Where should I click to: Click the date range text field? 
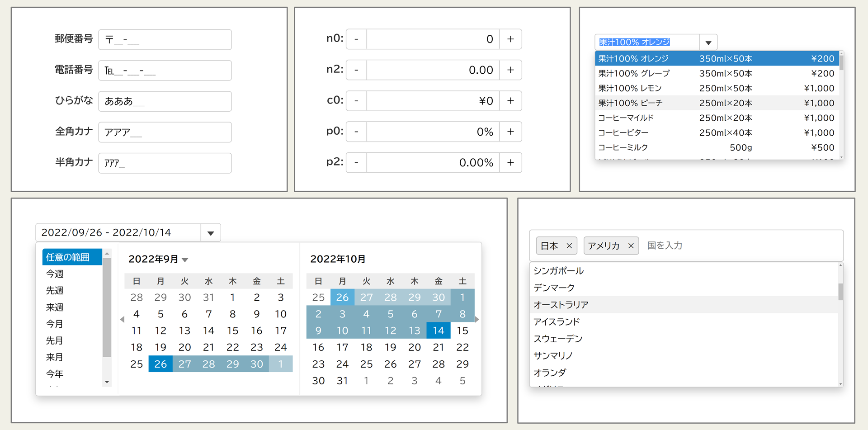[x=118, y=233]
